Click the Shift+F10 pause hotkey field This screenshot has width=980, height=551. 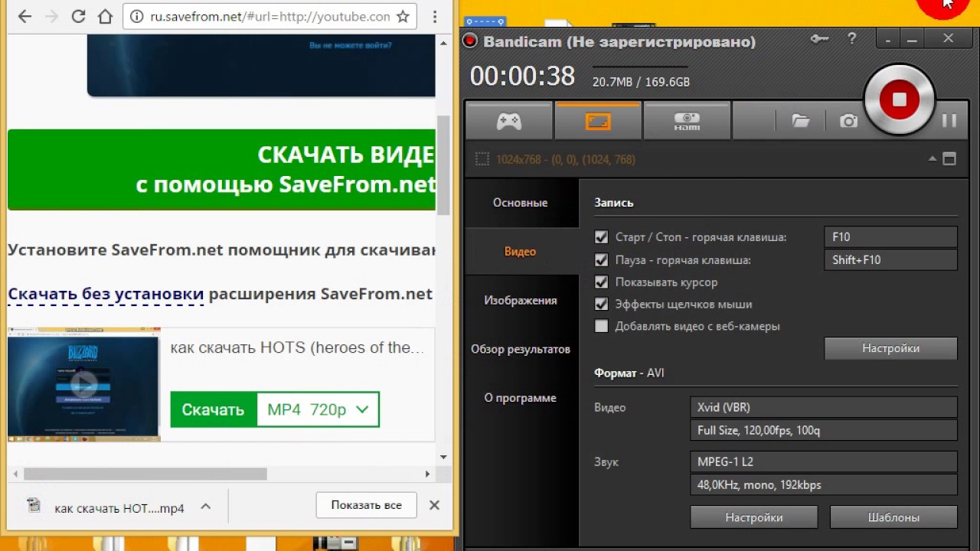[x=890, y=260]
